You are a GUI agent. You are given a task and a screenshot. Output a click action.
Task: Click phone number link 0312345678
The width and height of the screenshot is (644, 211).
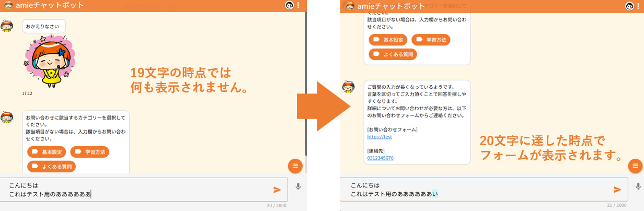(380, 158)
